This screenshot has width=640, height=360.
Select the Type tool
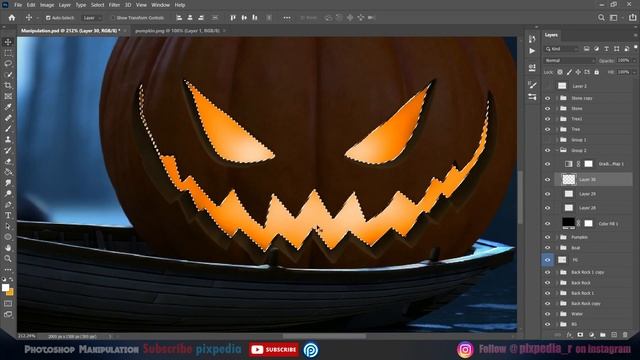pyautogui.click(x=8, y=216)
